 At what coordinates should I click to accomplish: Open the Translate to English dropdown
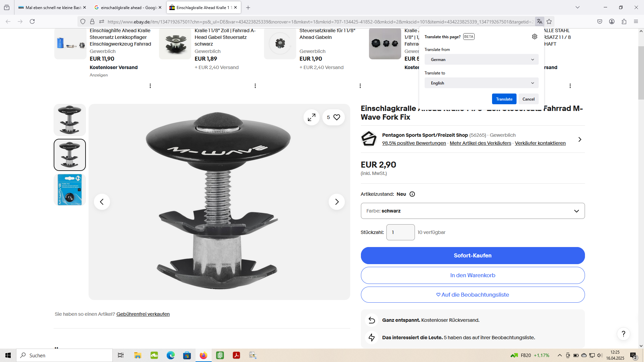point(481,83)
